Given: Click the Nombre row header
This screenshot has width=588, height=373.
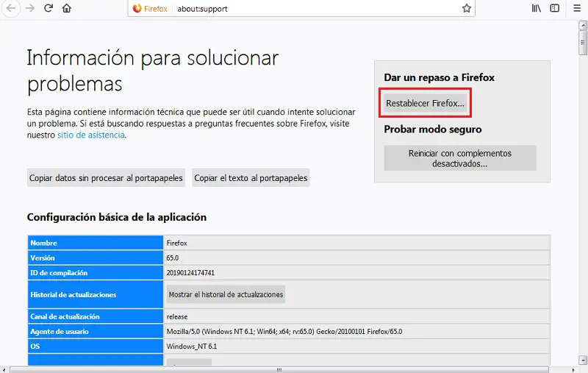Looking at the screenshot, I should [x=96, y=243].
